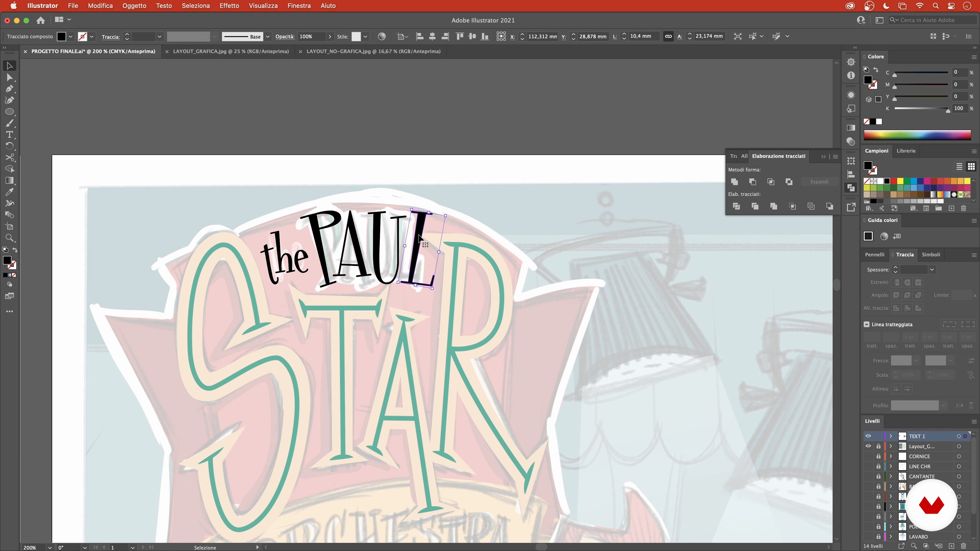Expand the TEXT 1 layer
The image size is (980, 551).
point(891,436)
